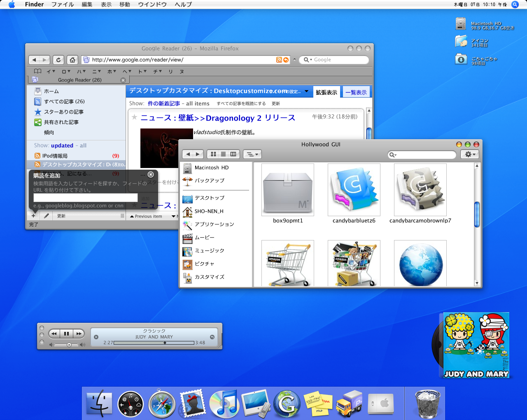The height and width of the screenshot is (420, 527).
Task: Open ホーム in Google Reader sidebar
Action: 51,91
